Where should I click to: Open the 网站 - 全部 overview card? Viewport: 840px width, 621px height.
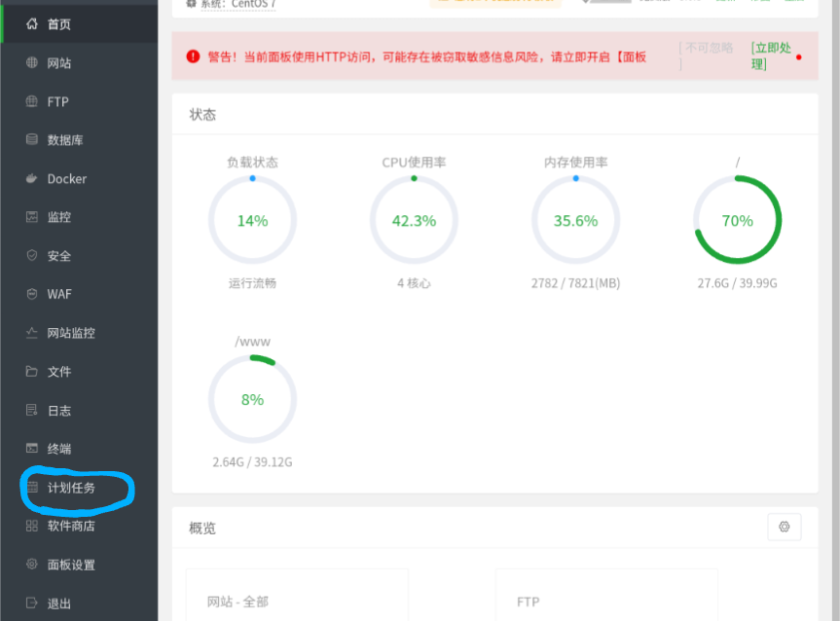coord(296,596)
